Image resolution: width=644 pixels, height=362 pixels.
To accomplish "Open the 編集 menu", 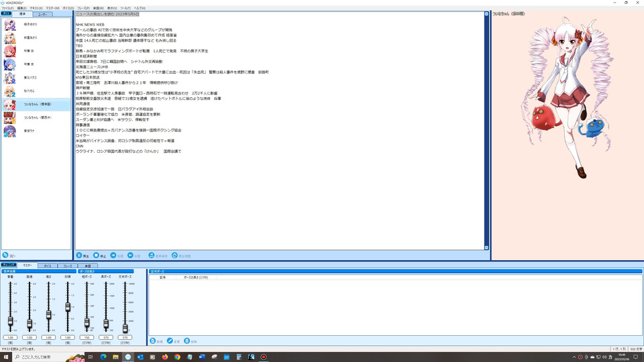I will (21, 8).
